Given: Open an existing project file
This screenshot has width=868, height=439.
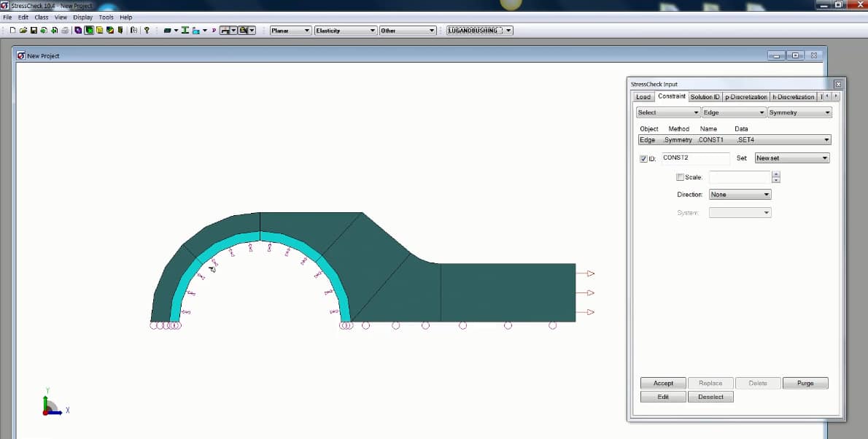Looking at the screenshot, I should (x=23, y=30).
